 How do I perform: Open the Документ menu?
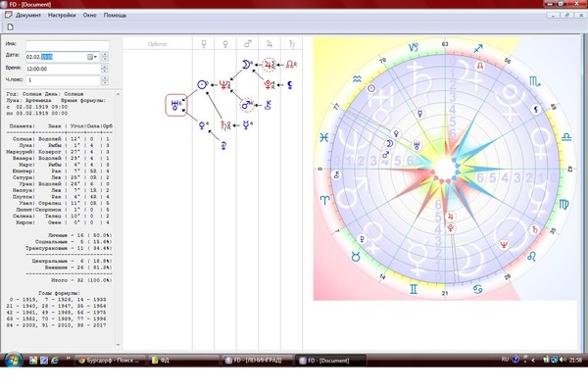pos(28,15)
